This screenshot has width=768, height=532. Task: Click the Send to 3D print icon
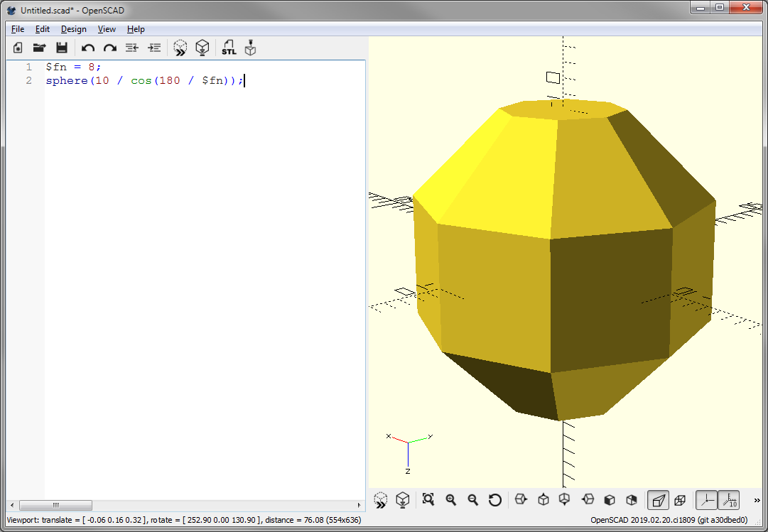[250, 48]
